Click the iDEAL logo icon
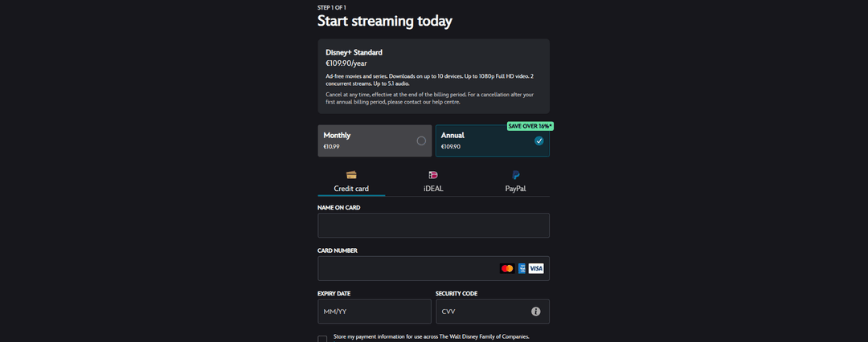This screenshot has height=342, width=868. (433, 175)
